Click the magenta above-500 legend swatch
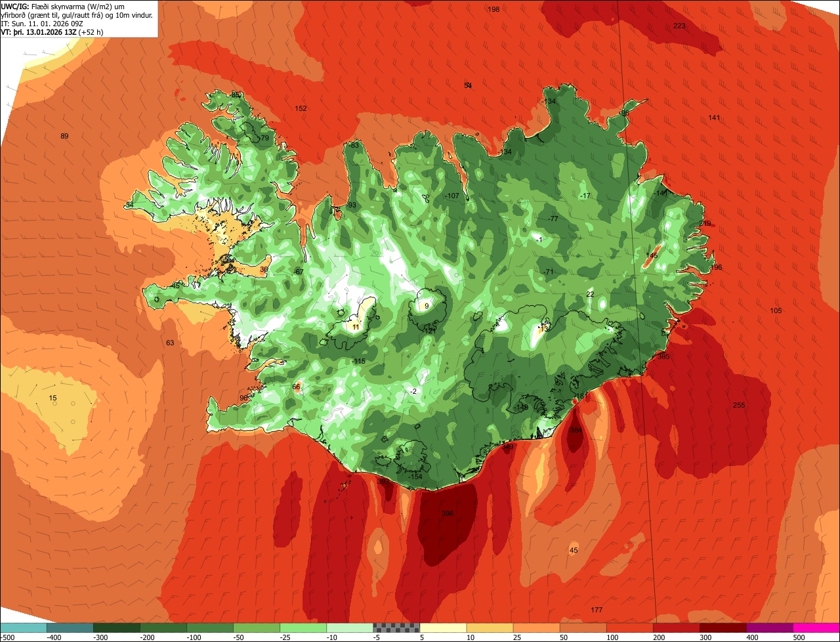This screenshot has height=642, width=840. pyautogui.click(x=816, y=628)
